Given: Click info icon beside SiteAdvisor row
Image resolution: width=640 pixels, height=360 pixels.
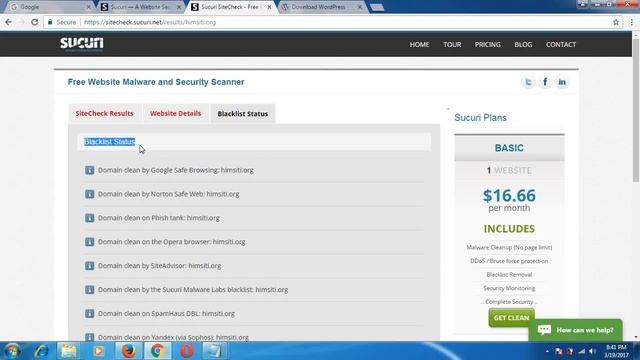Looking at the screenshot, I should coord(89,266).
